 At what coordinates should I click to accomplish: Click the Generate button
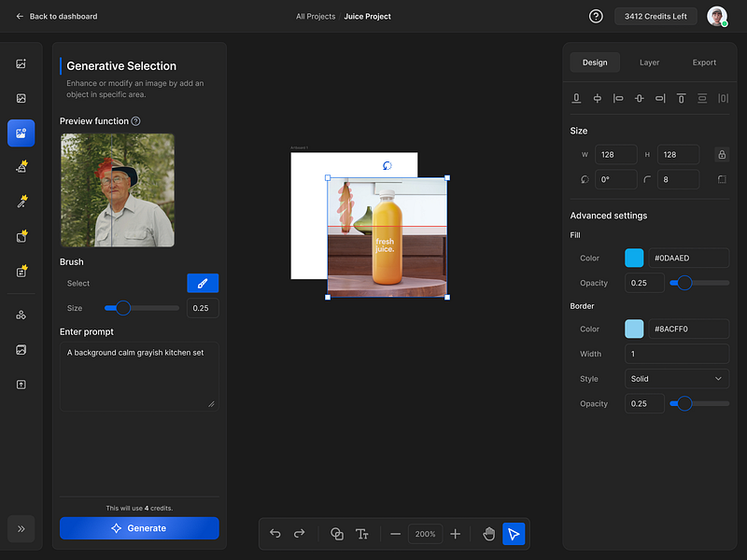[139, 528]
